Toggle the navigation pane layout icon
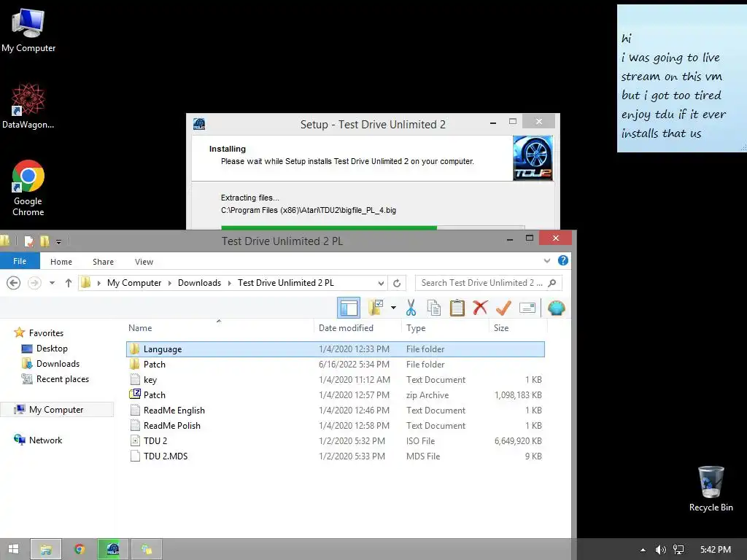747x560 pixels. [348, 308]
